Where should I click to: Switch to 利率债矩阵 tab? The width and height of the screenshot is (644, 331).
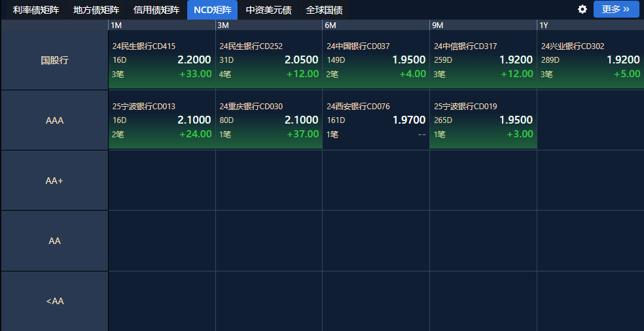36,10
